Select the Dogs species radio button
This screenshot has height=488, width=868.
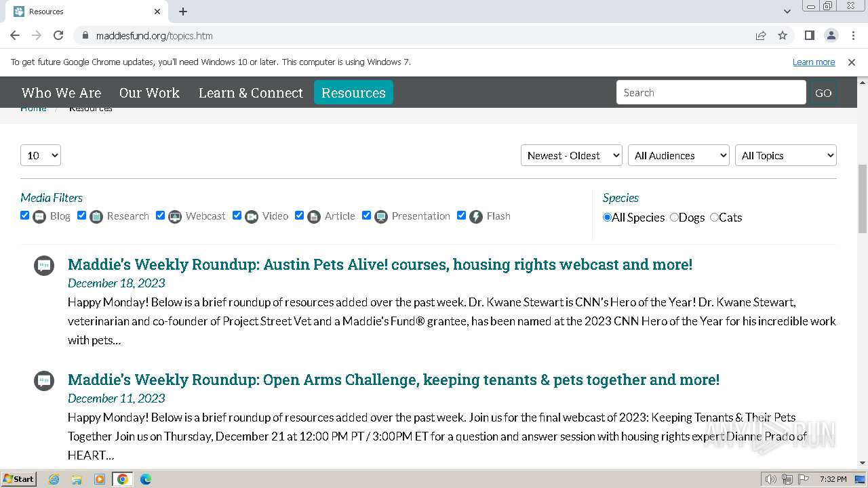point(674,218)
